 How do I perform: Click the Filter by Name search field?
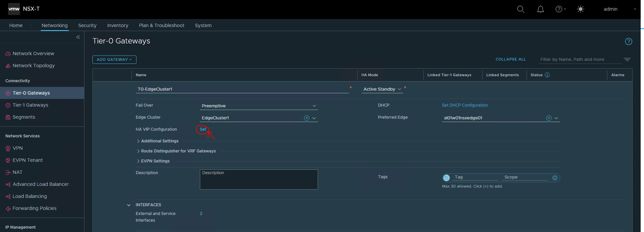click(581, 60)
